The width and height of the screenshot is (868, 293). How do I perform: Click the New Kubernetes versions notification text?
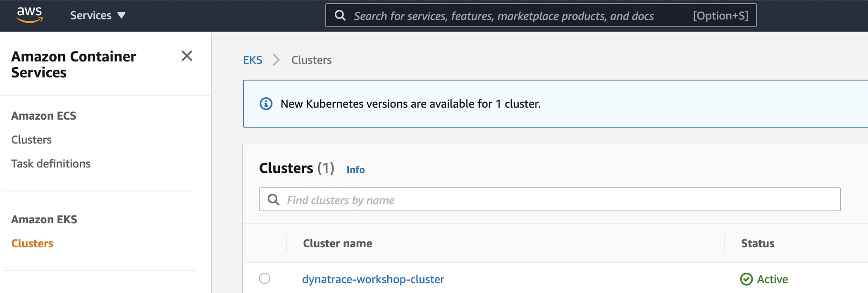[x=410, y=104]
